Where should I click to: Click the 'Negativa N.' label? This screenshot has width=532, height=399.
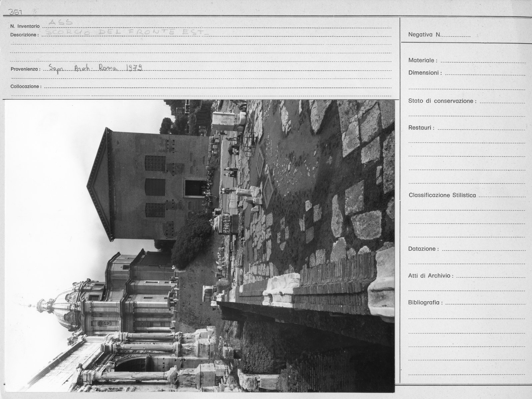[x=425, y=35]
